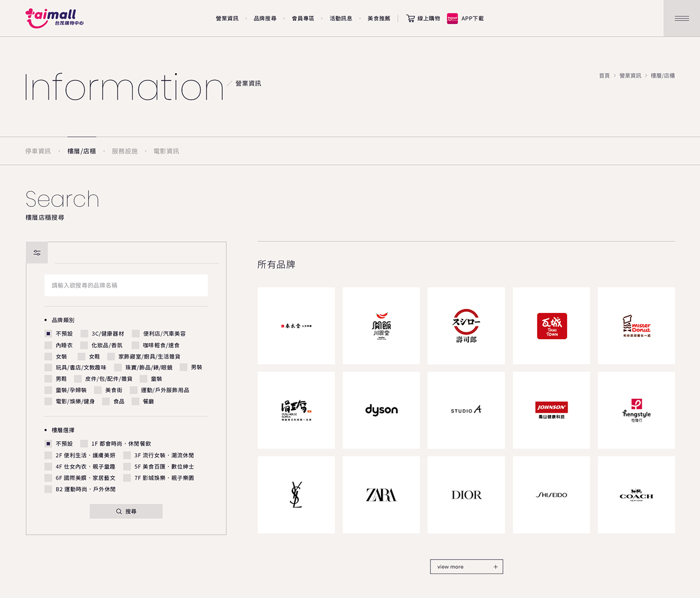Tick the 珠寶/飾品/錶/眼鏡 checkbox
Image resolution: width=700 pixels, height=598 pixels.
coord(118,368)
